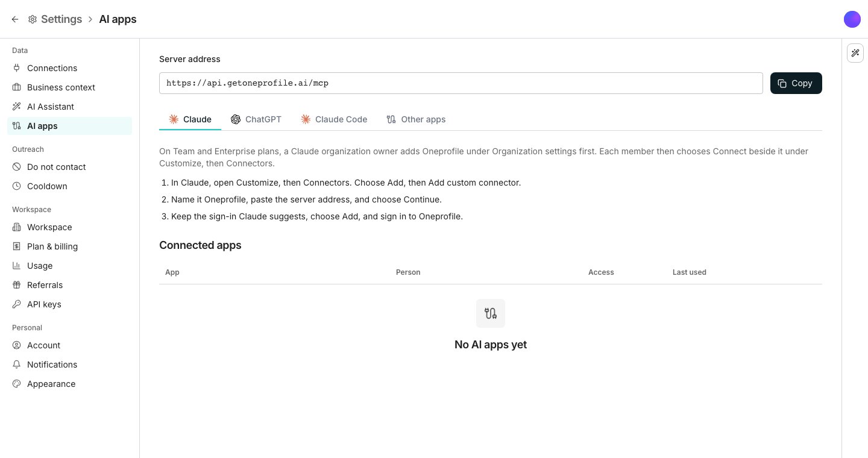Click the Business context briefcase icon
The image size is (868, 458).
coord(17,87)
